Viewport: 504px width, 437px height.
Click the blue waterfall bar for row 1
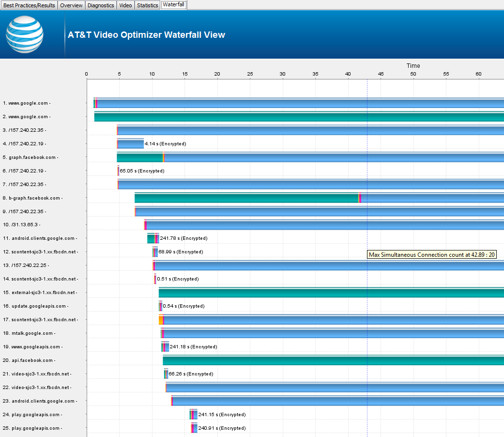[301, 104]
